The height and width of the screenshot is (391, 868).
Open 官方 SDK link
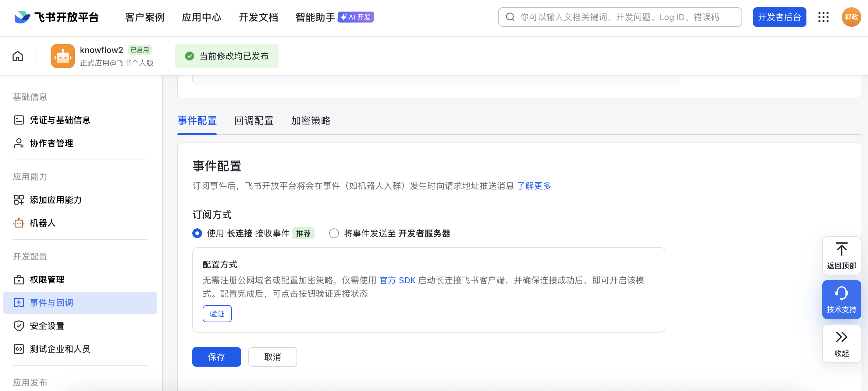(x=397, y=280)
